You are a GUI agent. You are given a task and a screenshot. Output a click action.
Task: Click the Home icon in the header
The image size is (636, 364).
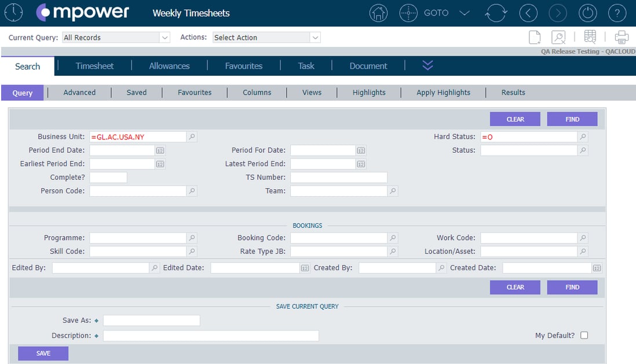click(x=378, y=13)
